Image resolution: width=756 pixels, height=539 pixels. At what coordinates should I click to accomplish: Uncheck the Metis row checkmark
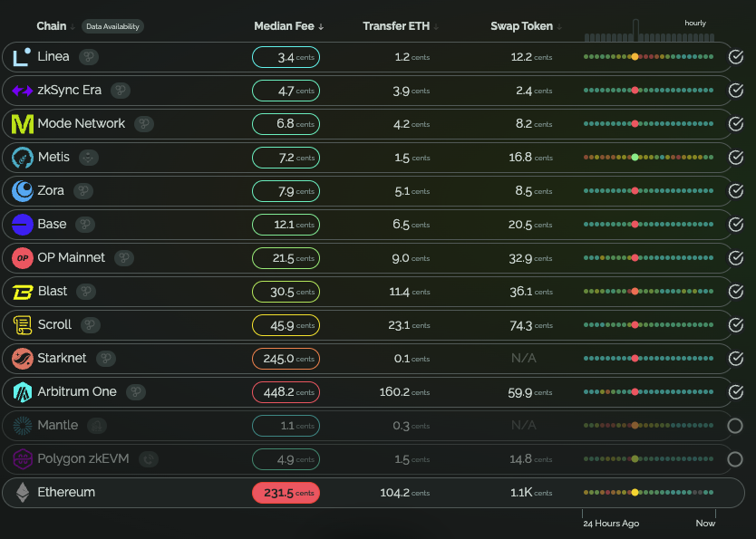point(736,158)
